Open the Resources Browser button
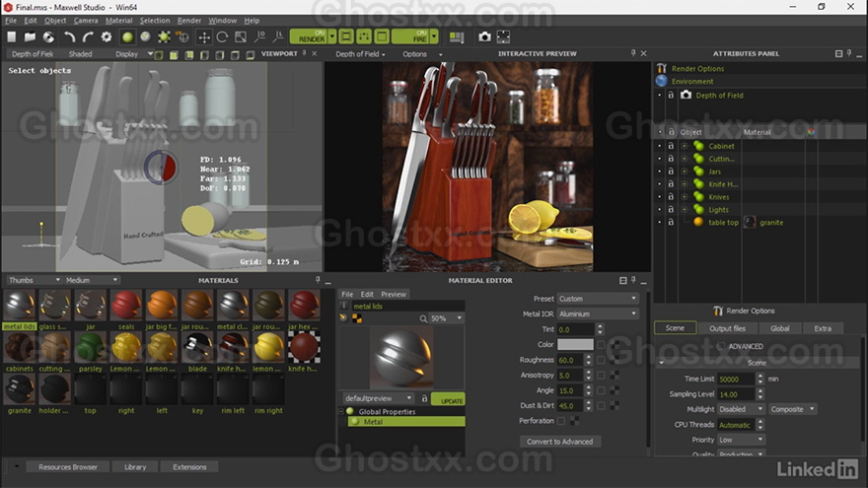The width and height of the screenshot is (868, 488). (x=68, y=467)
